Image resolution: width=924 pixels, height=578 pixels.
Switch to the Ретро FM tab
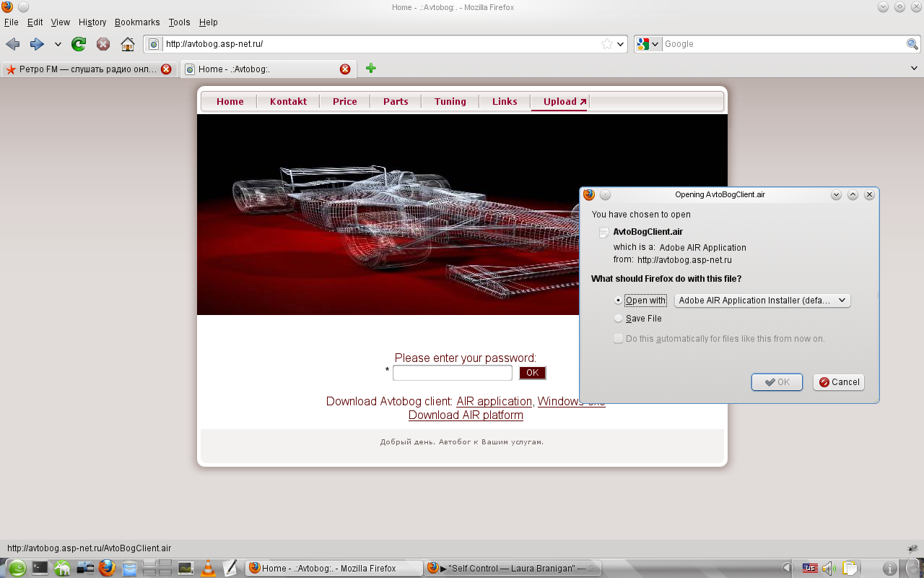pyautogui.click(x=89, y=69)
